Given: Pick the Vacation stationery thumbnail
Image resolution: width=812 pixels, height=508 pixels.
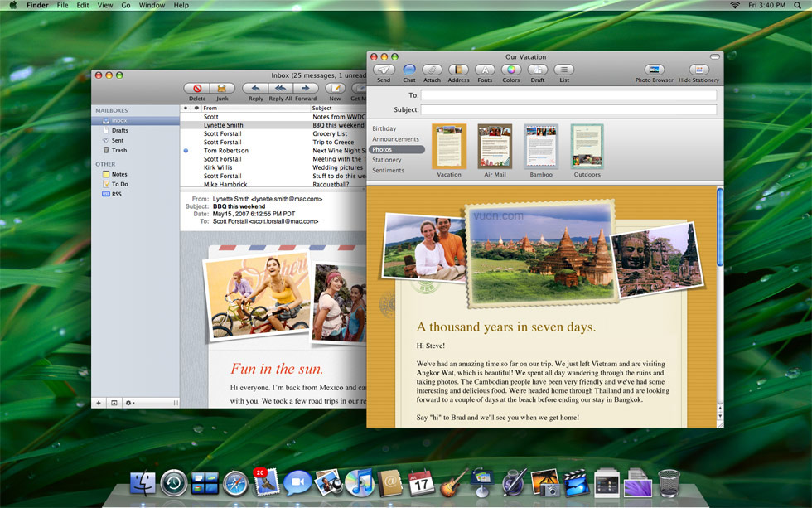Looking at the screenshot, I should click(x=449, y=147).
